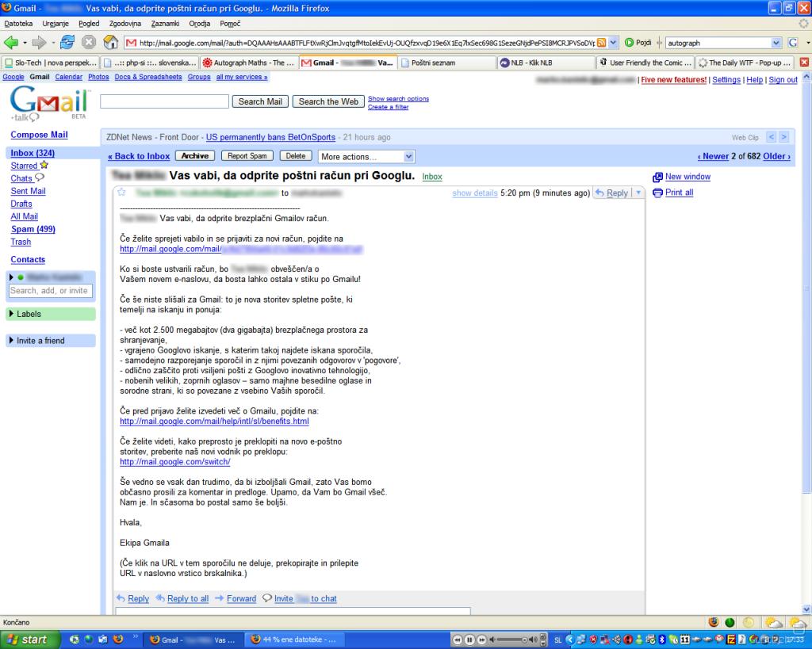Open message in New window

point(687,177)
